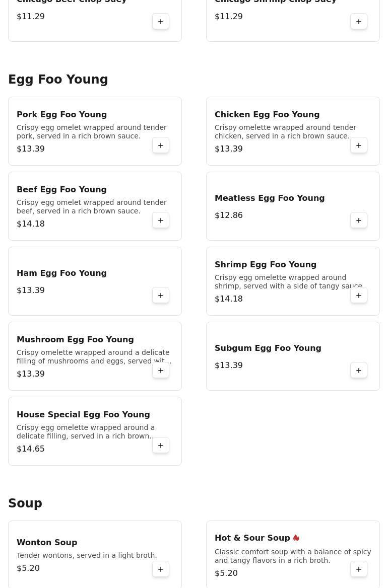Add Chicago Beef Chop Suey to cart

(161, 22)
